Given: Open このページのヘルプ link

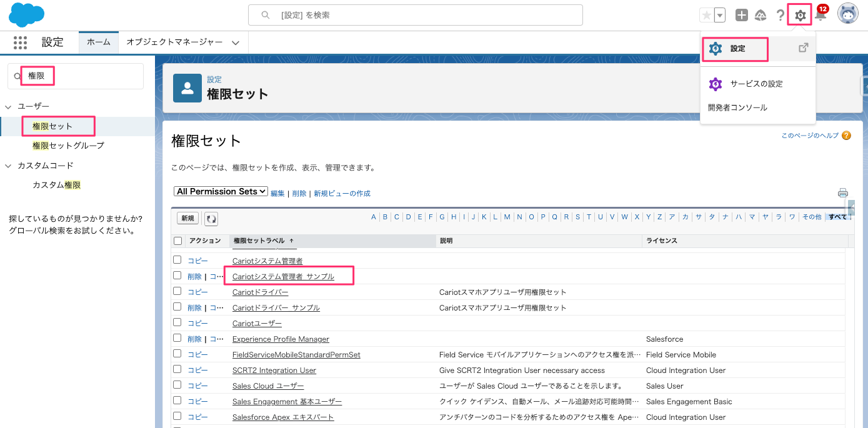Looking at the screenshot, I should point(811,136).
